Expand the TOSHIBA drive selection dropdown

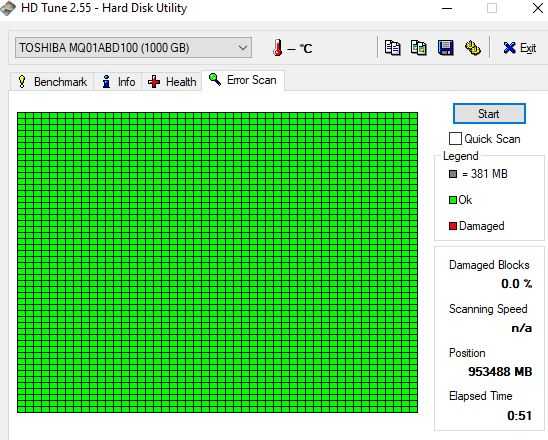[133, 48]
